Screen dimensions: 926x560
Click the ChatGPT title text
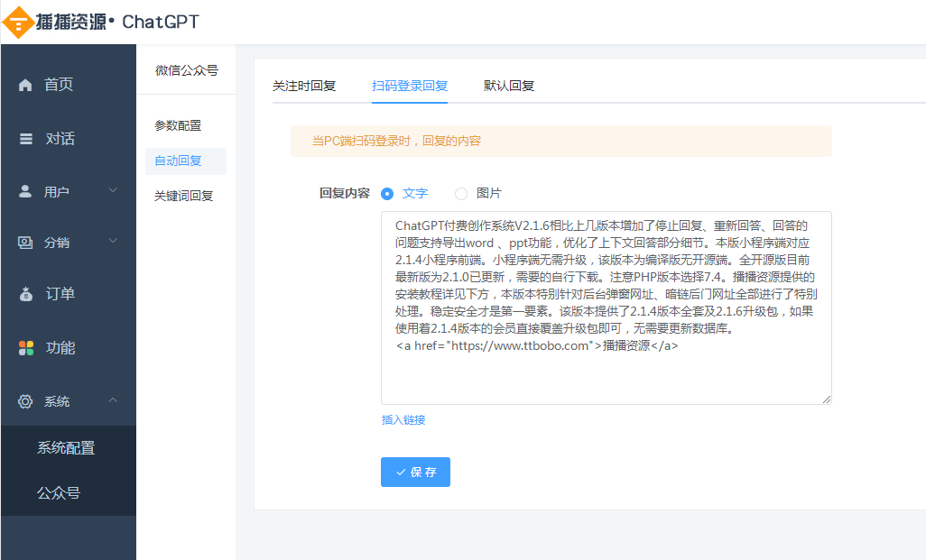click(161, 22)
